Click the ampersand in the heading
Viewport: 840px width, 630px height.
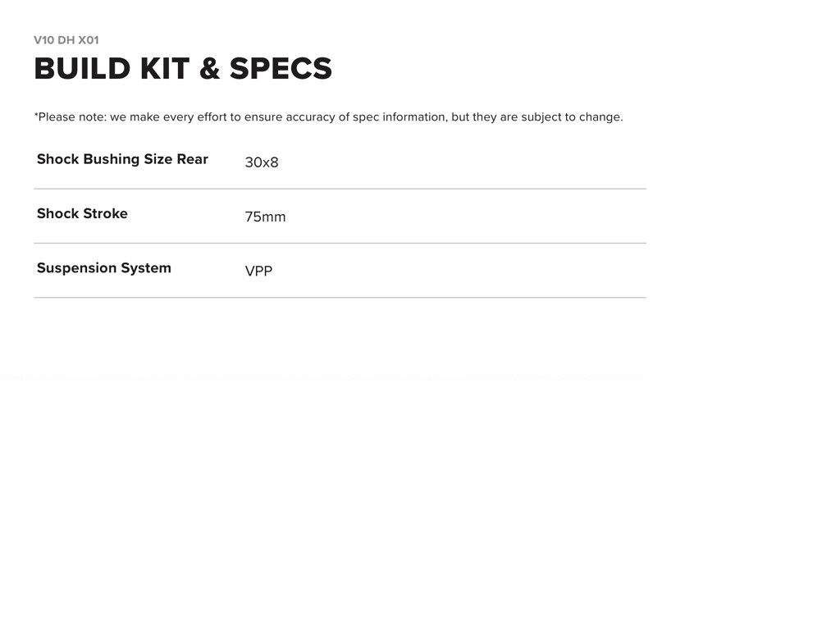tap(210, 69)
